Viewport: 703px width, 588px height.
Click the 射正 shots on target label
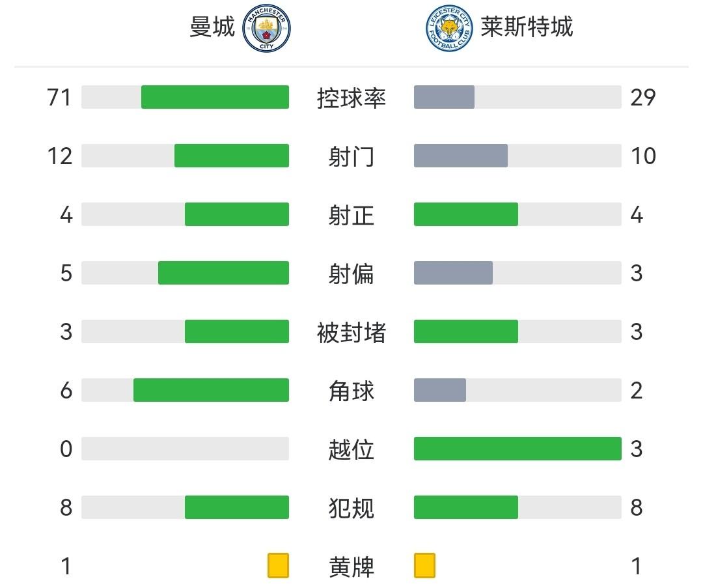(x=351, y=215)
